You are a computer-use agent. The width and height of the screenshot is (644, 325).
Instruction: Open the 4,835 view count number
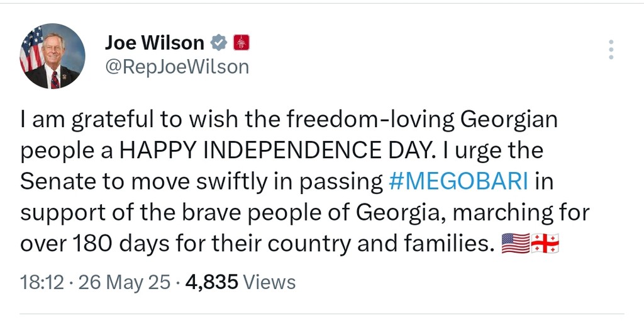coord(211,283)
